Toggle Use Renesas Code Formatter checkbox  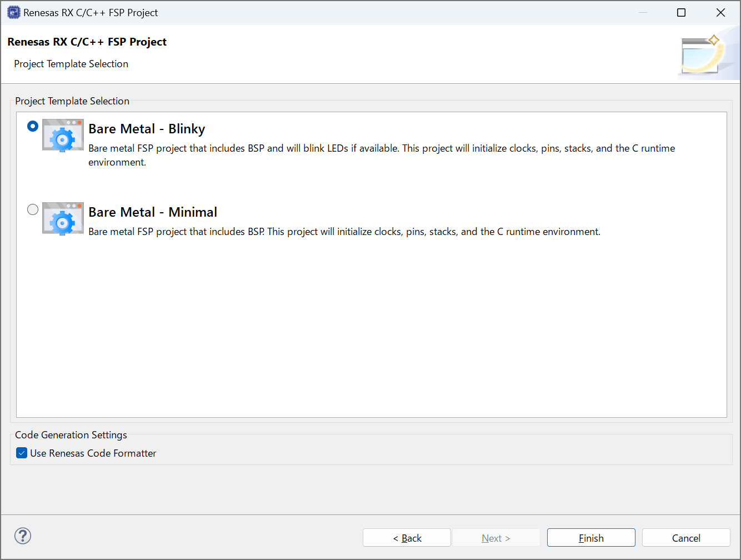tap(22, 453)
